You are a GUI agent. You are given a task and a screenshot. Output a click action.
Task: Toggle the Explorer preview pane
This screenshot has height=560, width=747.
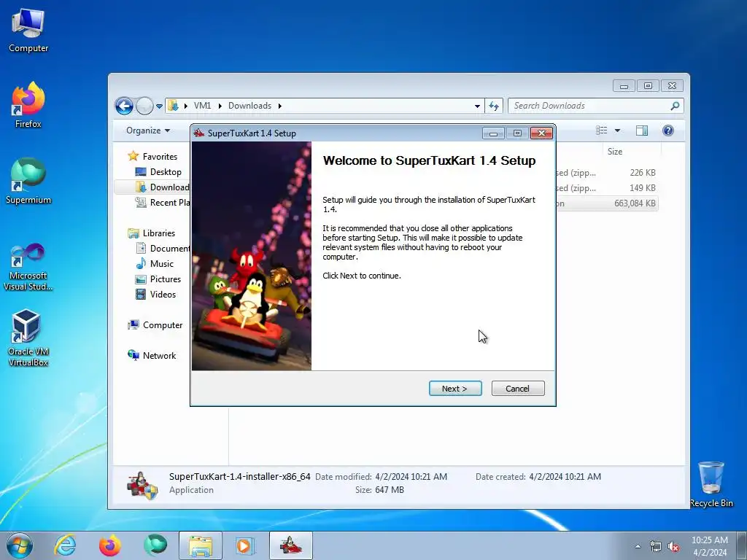642,131
